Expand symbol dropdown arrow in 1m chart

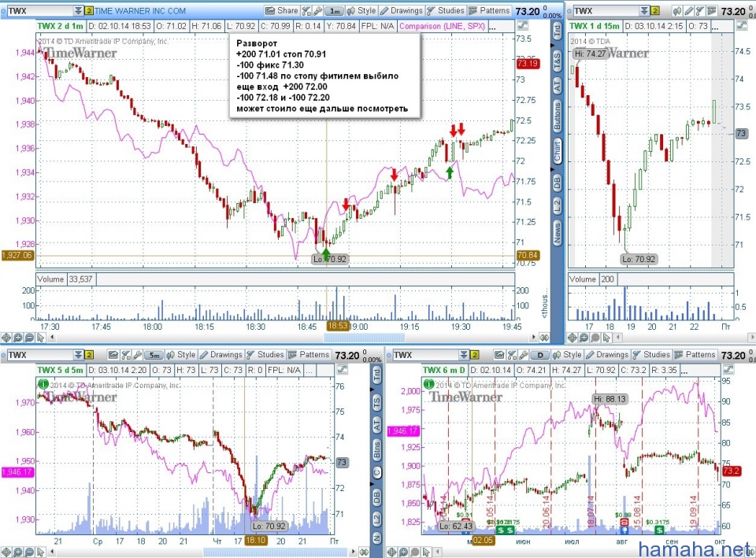79,10
